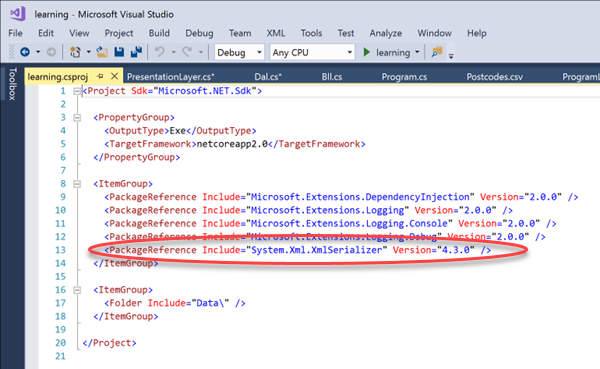Pin the learning.csproj tab
Viewport: 600px width, 369px height.
[100, 76]
